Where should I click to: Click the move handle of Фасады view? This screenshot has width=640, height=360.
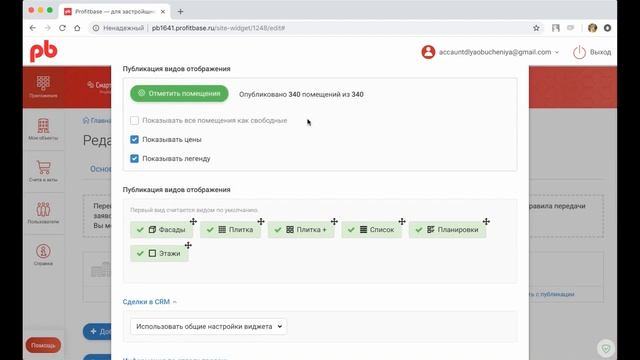pos(193,221)
